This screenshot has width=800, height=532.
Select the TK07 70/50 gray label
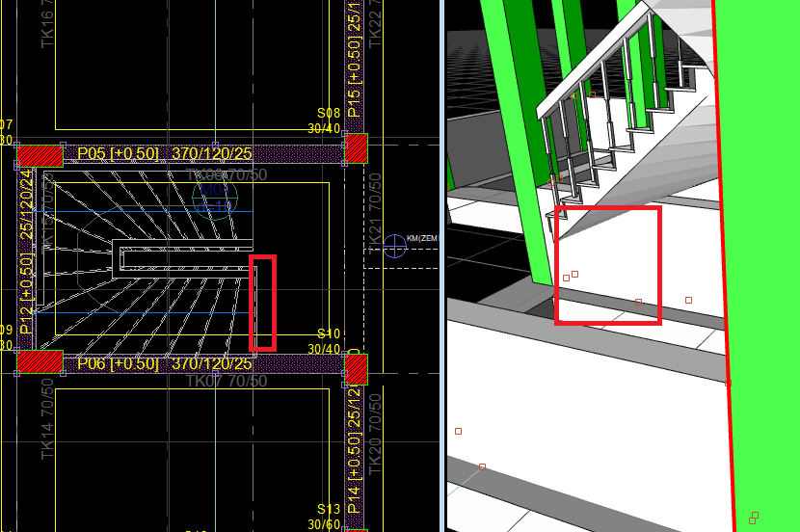(x=226, y=381)
